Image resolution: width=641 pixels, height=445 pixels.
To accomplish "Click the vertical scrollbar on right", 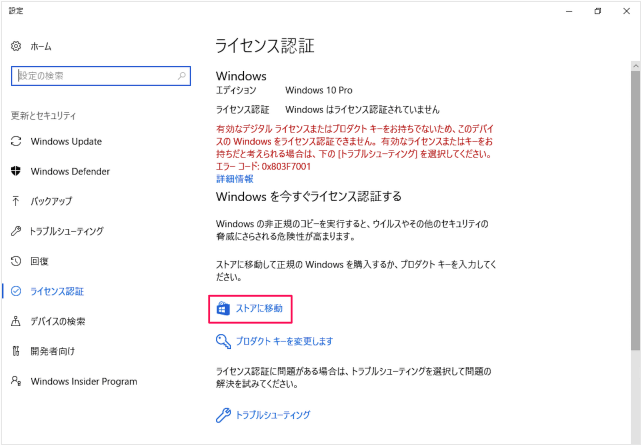I will (634, 200).
